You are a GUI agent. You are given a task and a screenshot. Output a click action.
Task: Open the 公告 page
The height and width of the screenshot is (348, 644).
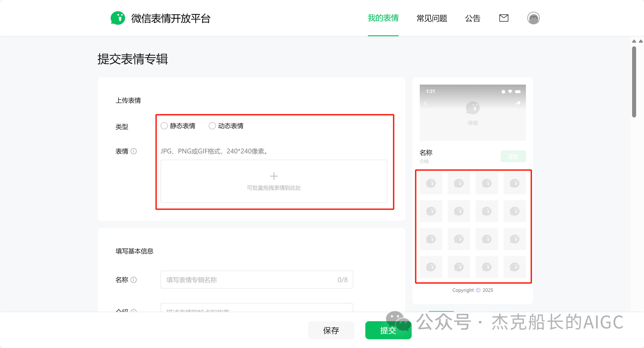pyautogui.click(x=473, y=18)
